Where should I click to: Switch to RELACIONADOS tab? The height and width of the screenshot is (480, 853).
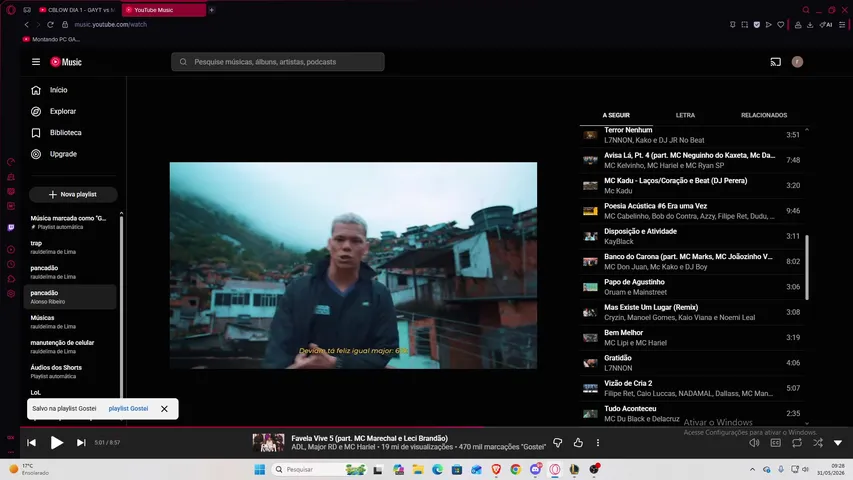(764, 115)
